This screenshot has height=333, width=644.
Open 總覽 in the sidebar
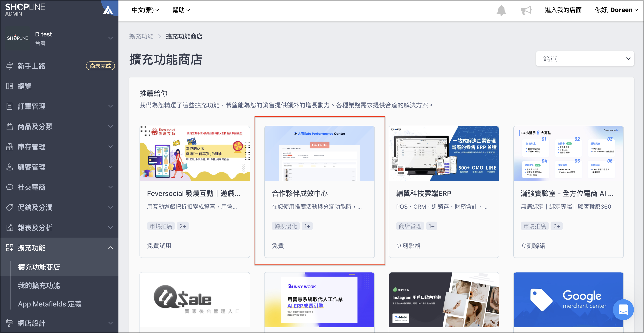pos(25,86)
